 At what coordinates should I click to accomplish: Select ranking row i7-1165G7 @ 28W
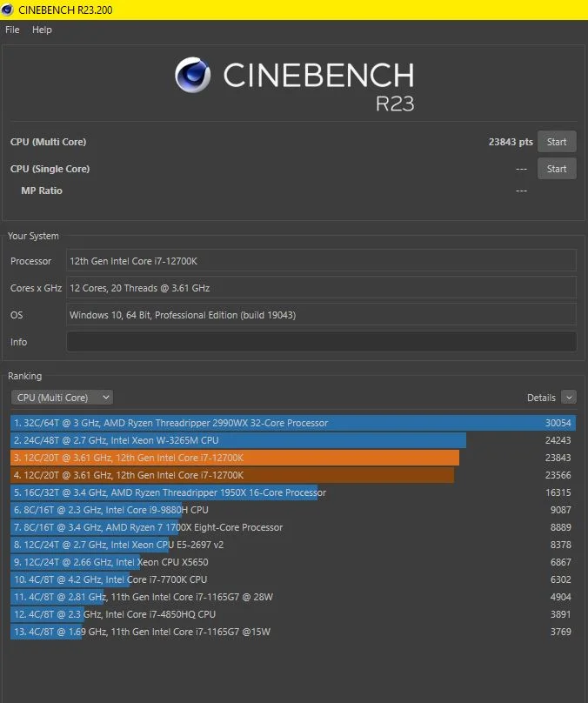[x=293, y=597]
